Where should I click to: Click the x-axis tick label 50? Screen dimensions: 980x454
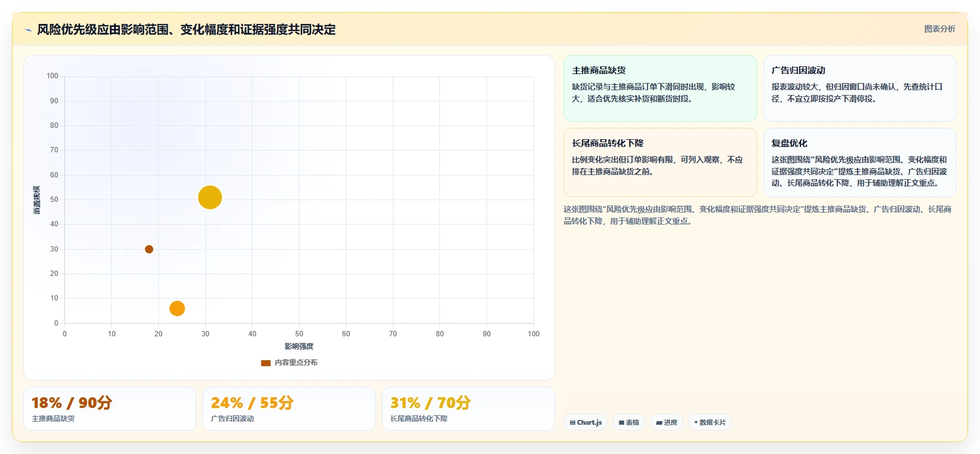tap(299, 334)
